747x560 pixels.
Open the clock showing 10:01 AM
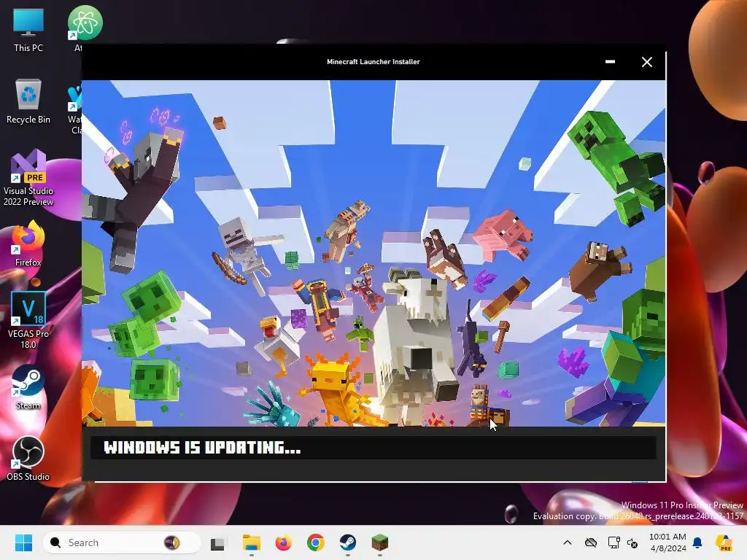pos(667,542)
